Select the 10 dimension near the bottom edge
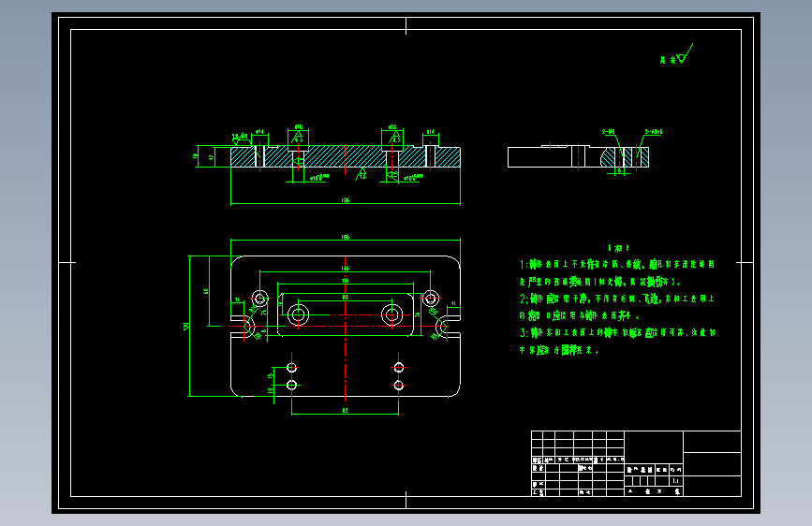This screenshot has width=812, height=526. coord(271,391)
